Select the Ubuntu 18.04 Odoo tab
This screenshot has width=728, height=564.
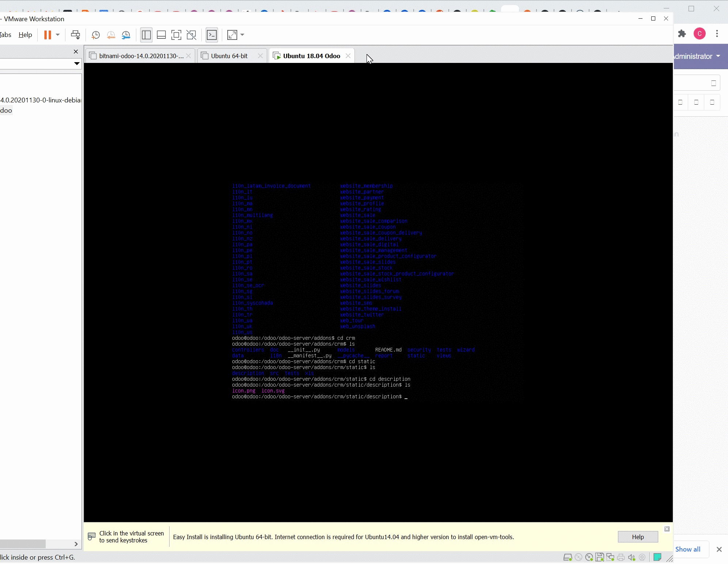(x=312, y=56)
